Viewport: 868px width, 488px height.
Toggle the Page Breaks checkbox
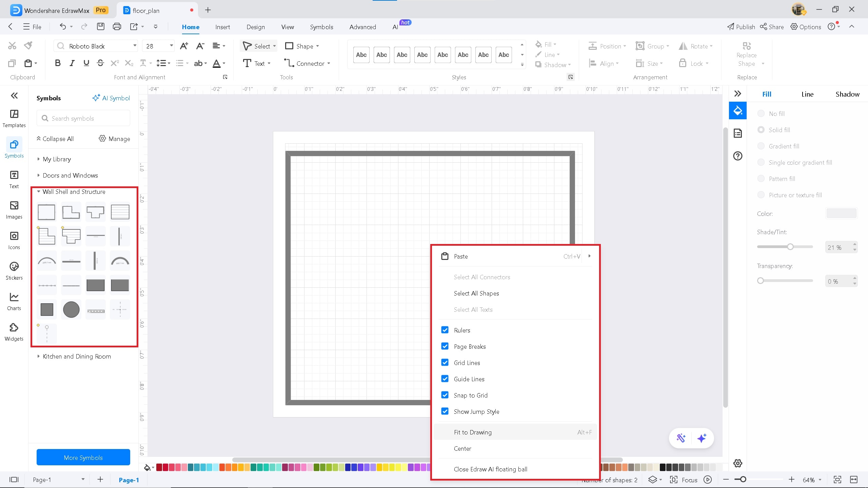pyautogui.click(x=445, y=346)
